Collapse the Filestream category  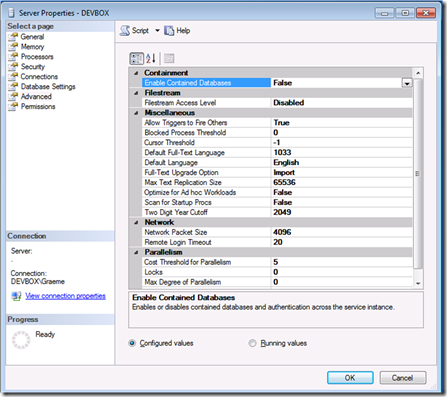136,93
